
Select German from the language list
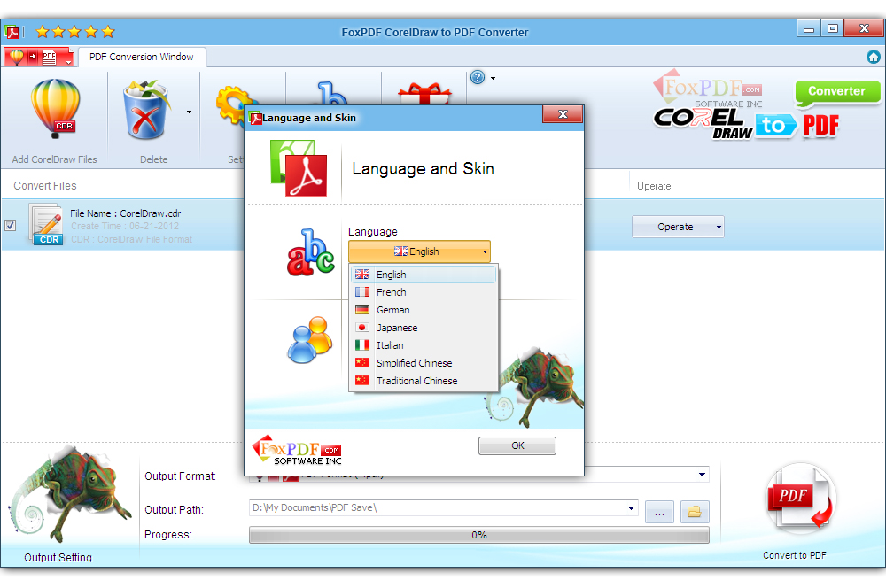424,310
